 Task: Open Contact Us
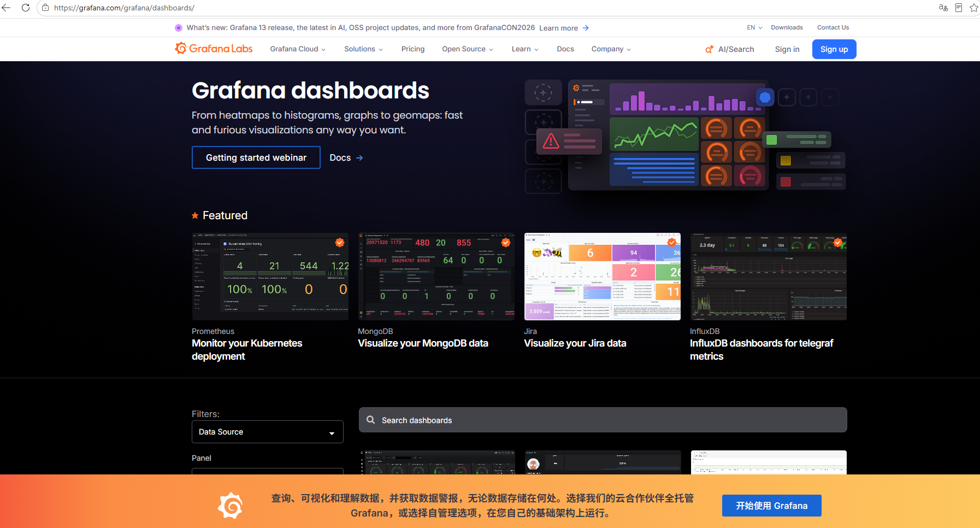tap(833, 27)
